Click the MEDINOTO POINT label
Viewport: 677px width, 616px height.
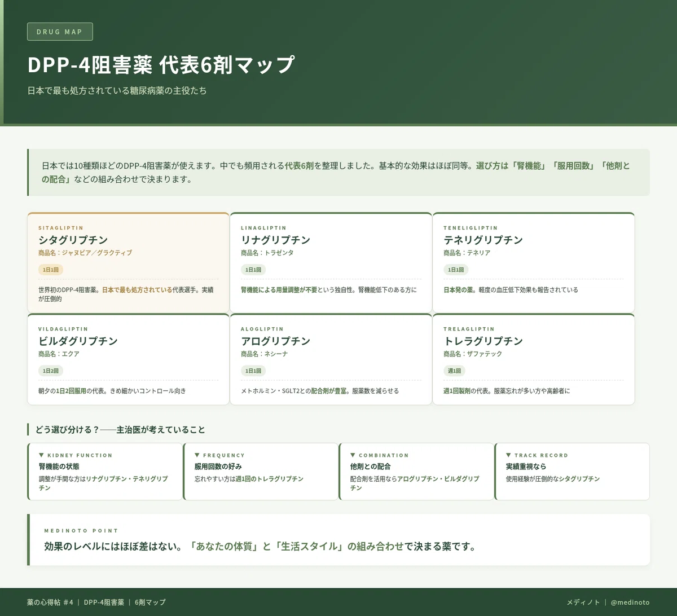tap(81, 530)
